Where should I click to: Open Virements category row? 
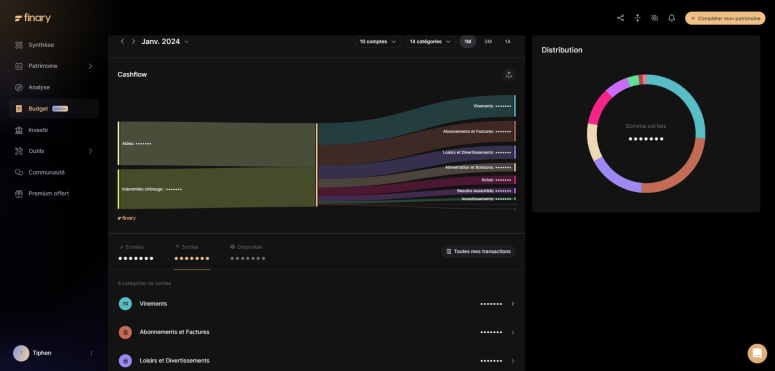coord(317,304)
